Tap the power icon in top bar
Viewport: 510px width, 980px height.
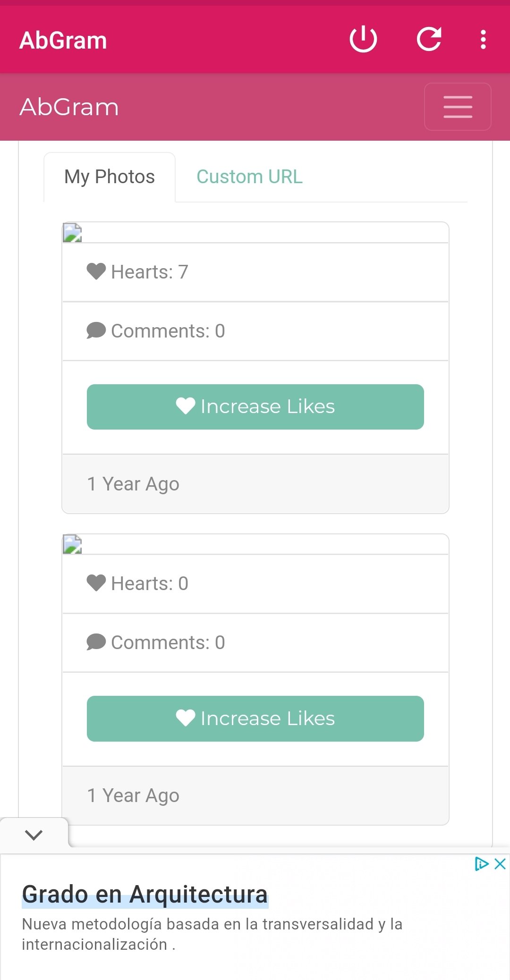coord(363,40)
